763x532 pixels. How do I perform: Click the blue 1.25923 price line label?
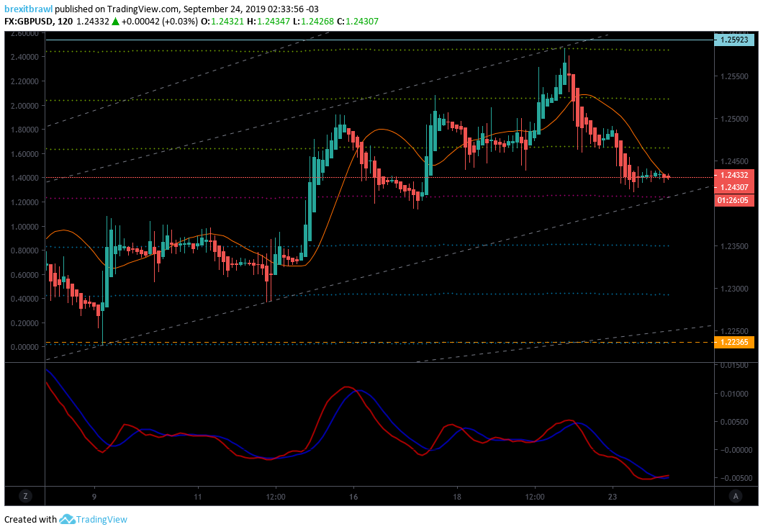[x=733, y=40]
